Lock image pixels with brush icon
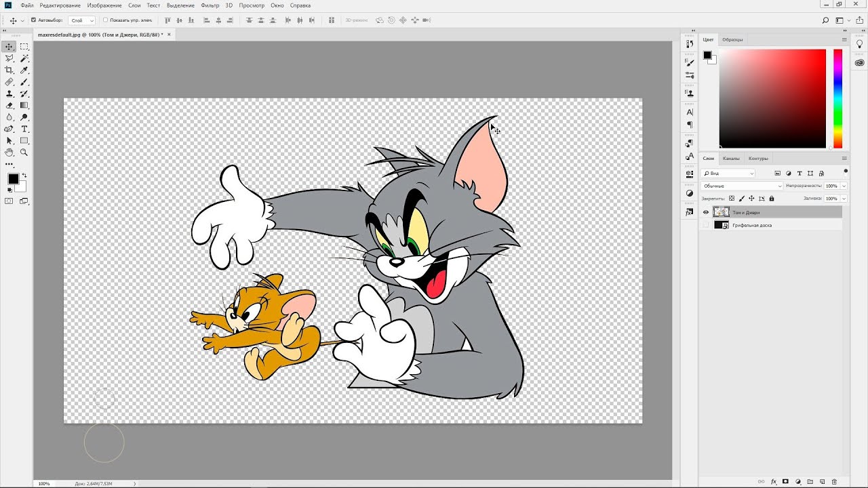Image resolution: width=868 pixels, height=488 pixels. coord(741,199)
